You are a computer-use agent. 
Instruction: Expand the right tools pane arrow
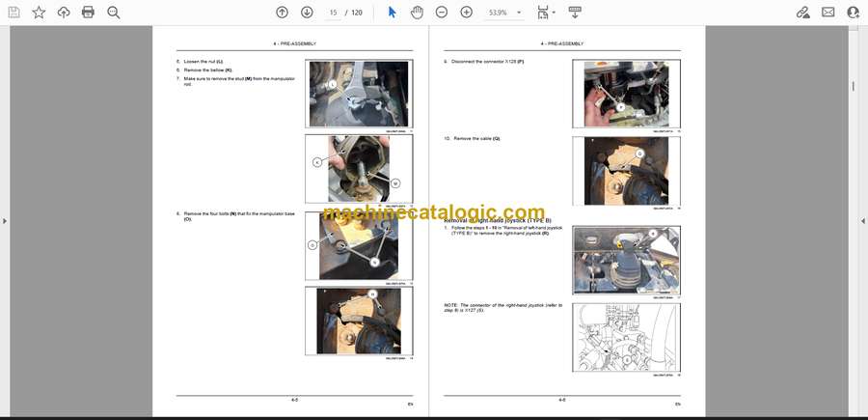tap(863, 221)
